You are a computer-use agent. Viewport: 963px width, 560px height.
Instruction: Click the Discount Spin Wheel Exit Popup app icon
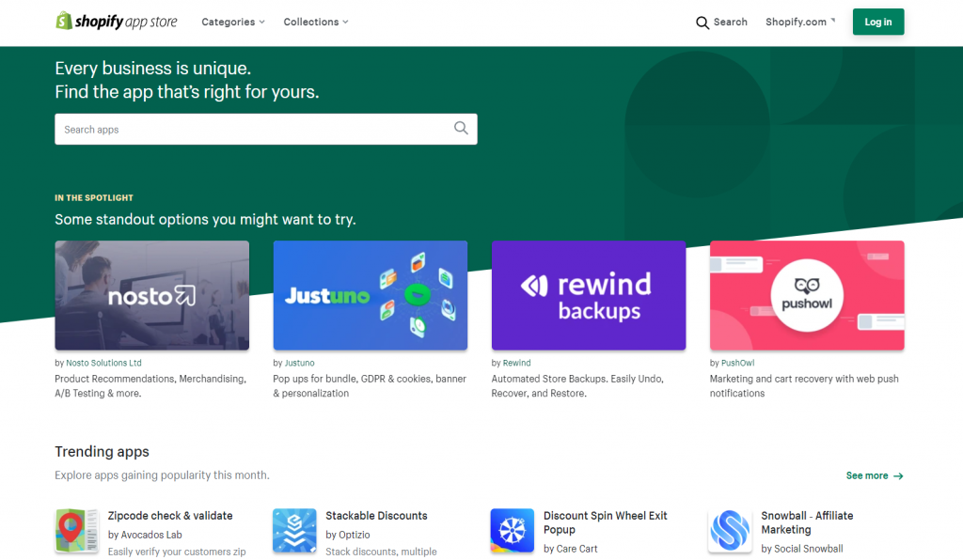click(512, 530)
